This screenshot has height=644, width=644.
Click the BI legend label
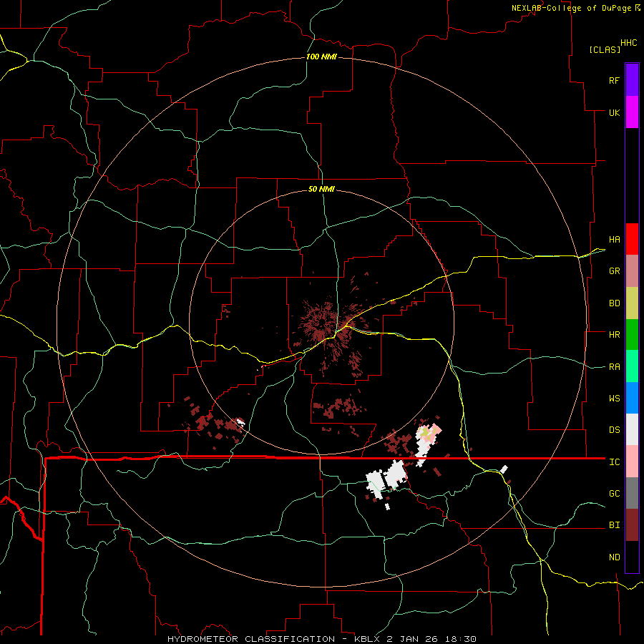tap(614, 525)
